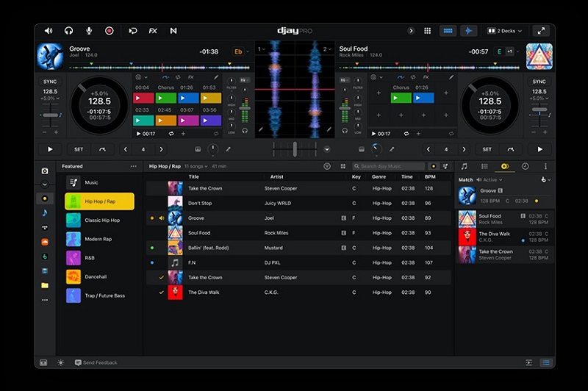This screenshot has width=588, height=391.
Task: Select Ballin' (feat. Rodd) song row
Action: click(x=298, y=248)
